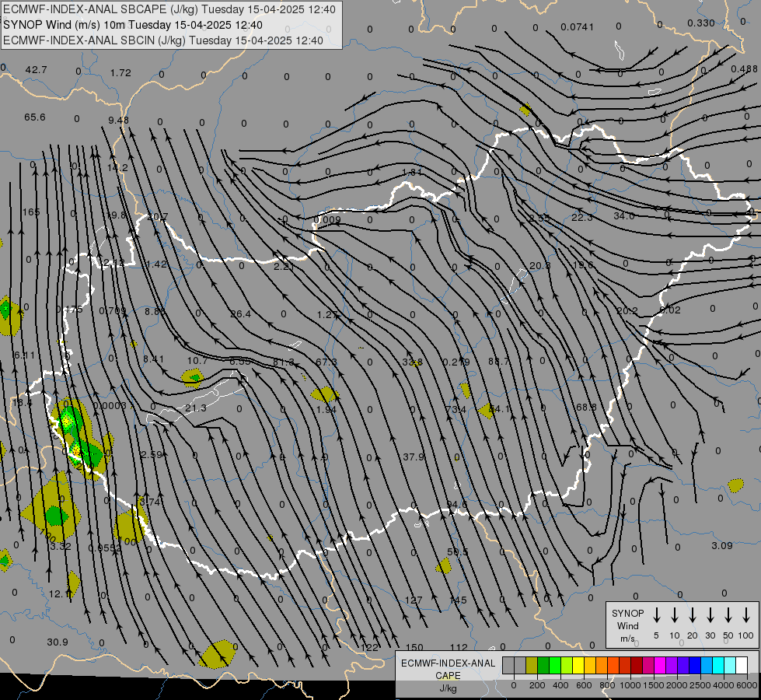The width and height of the screenshot is (761, 700).
Task: Select the dark blue swatch in CAPE legend
Action: (694, 665)
